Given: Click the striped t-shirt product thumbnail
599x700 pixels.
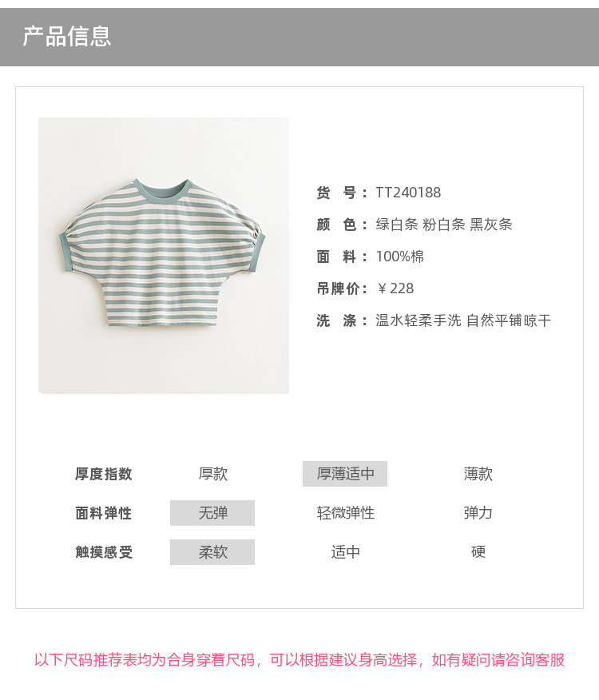Looking at the screenshot, I should coord(164,256).
